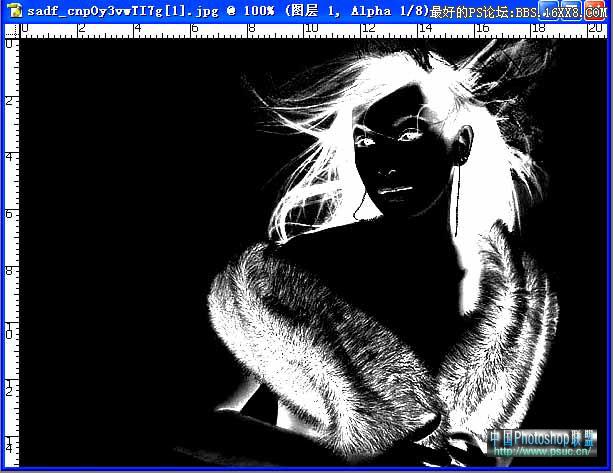Close the sadf_cnp0y3vwII7g document window

pos(594,11)
